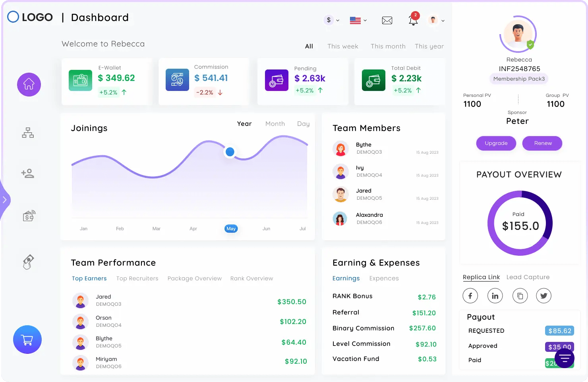The image size is (588, 382).
Task: Click the add member sidebar icon
Action: coord(28,174)
